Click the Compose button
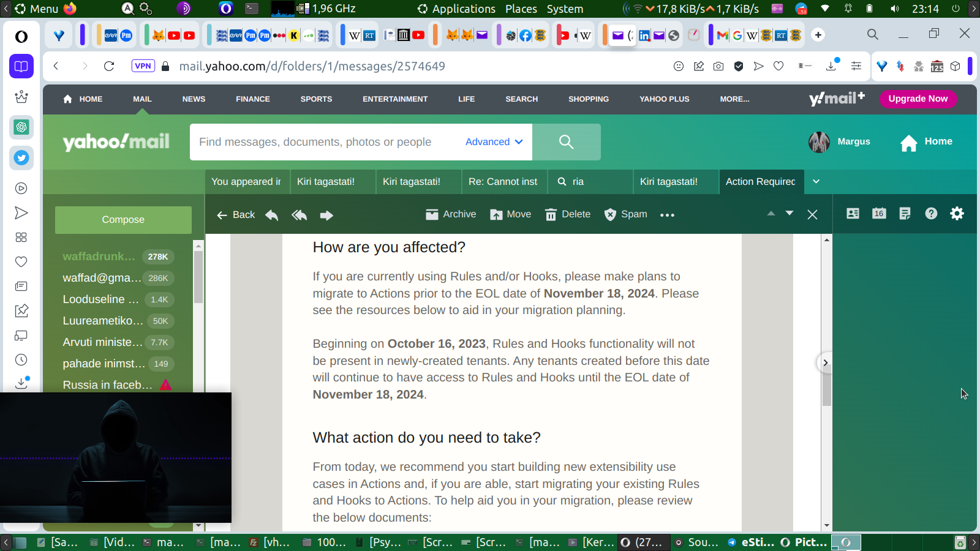Screen dimensions: 980x551 pos(123,220)
